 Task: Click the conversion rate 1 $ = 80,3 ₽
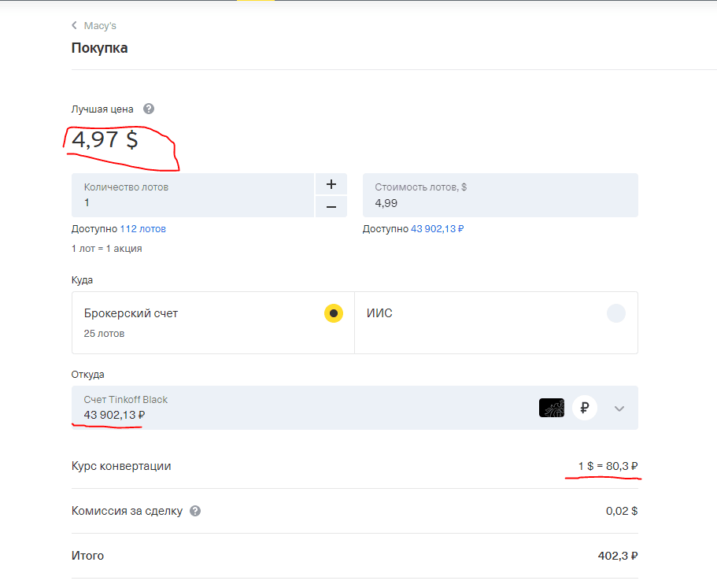[x=607, y=466]
